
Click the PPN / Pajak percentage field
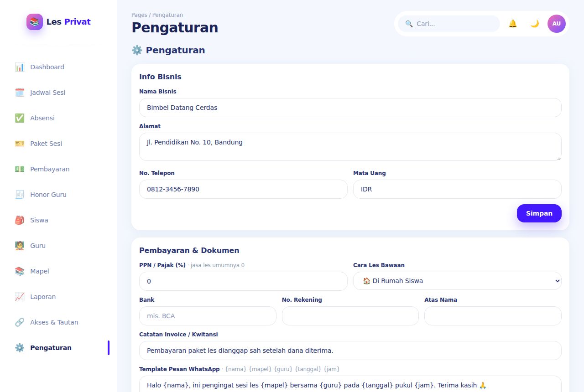(x=243, y=281)
